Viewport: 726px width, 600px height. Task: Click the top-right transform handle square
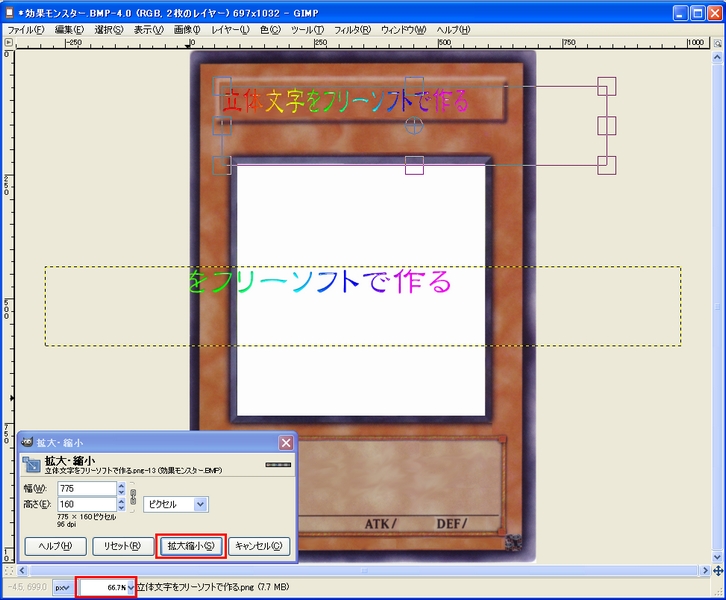(606, 86)
